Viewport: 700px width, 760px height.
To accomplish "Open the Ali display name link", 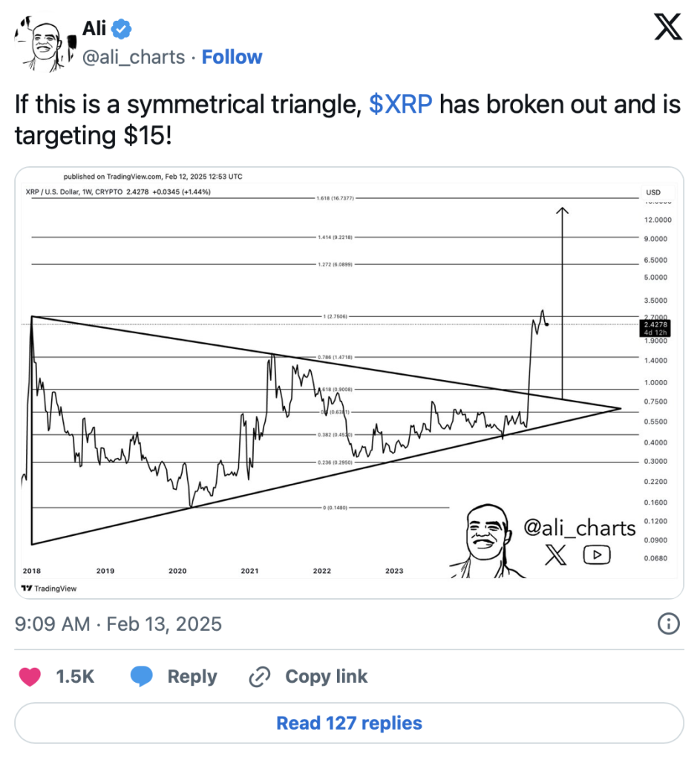I will pos(94,30).
